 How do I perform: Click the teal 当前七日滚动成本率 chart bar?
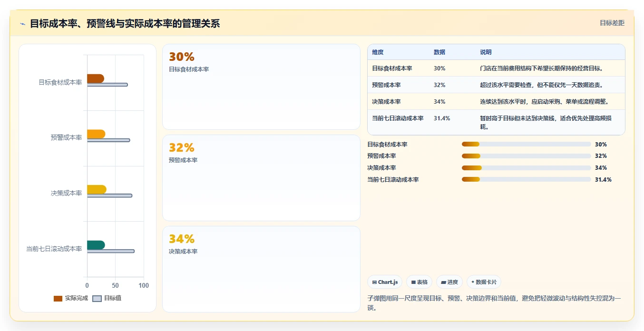[96, 245]
